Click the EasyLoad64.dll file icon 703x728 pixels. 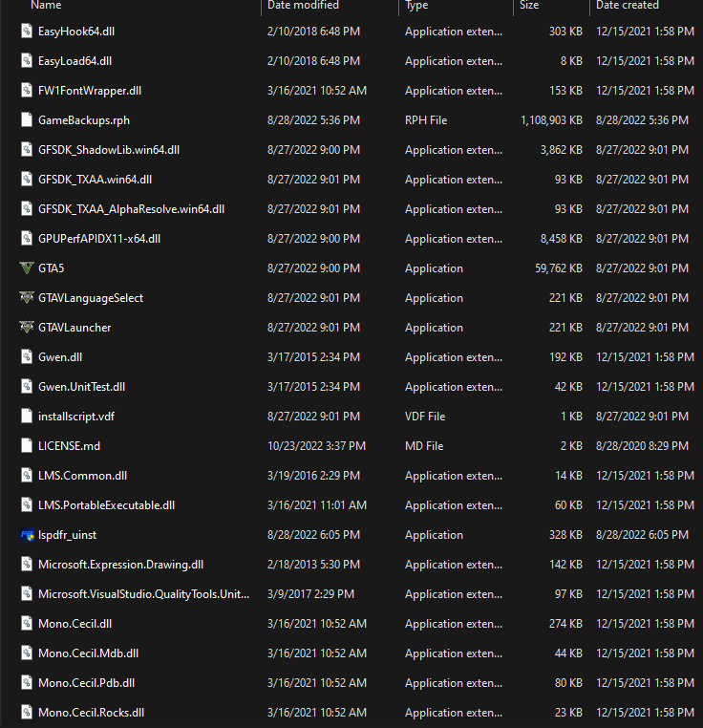coord(27,61)
